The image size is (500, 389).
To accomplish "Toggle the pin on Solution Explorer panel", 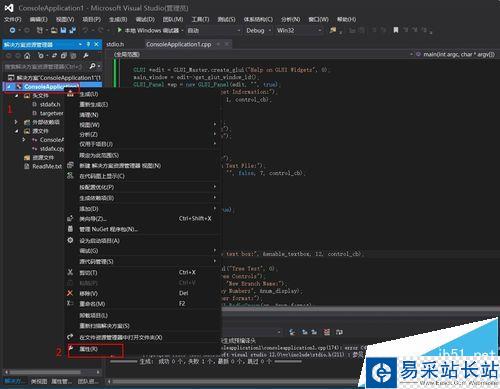I will click(x=88, y=44).
